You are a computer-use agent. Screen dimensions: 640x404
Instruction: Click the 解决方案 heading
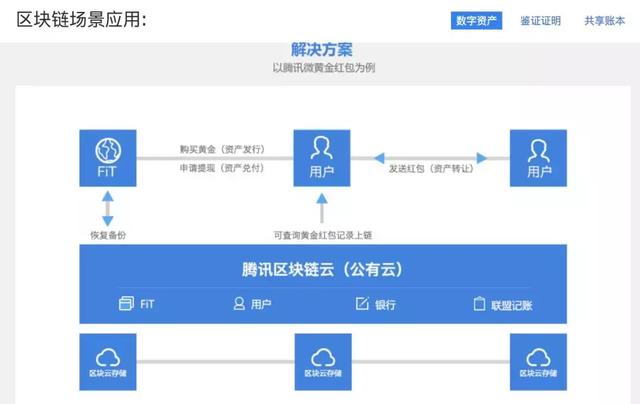click(322, 50)
